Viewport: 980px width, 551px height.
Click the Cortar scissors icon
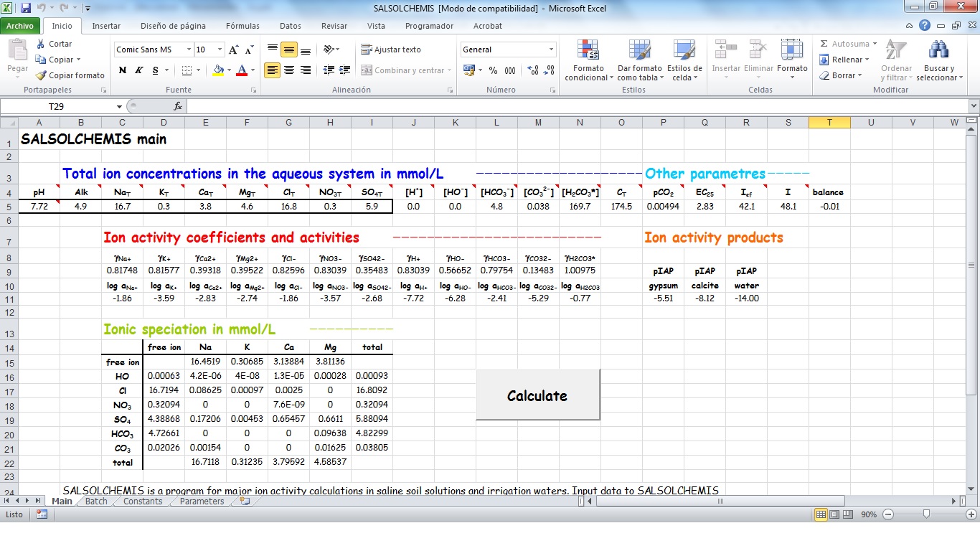41,44
